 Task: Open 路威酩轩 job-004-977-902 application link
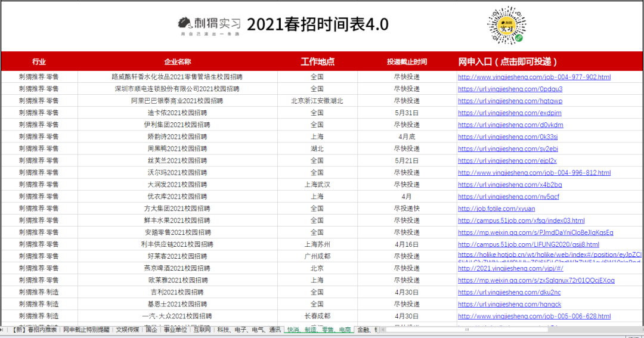coord(534,77)
